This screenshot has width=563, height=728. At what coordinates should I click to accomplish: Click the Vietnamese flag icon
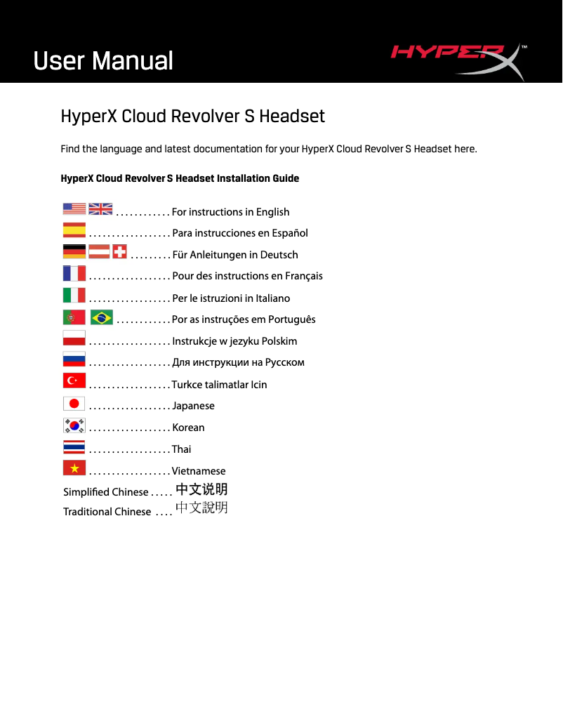(74, 468)
